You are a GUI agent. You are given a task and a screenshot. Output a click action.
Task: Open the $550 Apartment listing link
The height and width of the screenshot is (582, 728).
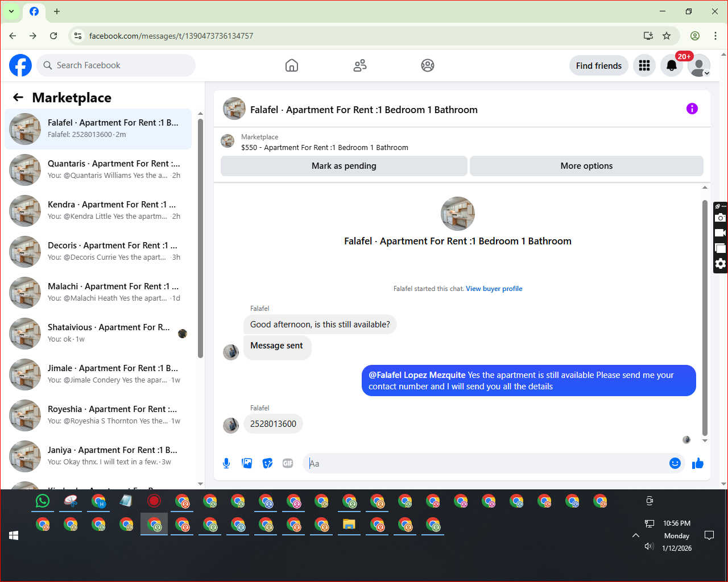tap(324, 147)
